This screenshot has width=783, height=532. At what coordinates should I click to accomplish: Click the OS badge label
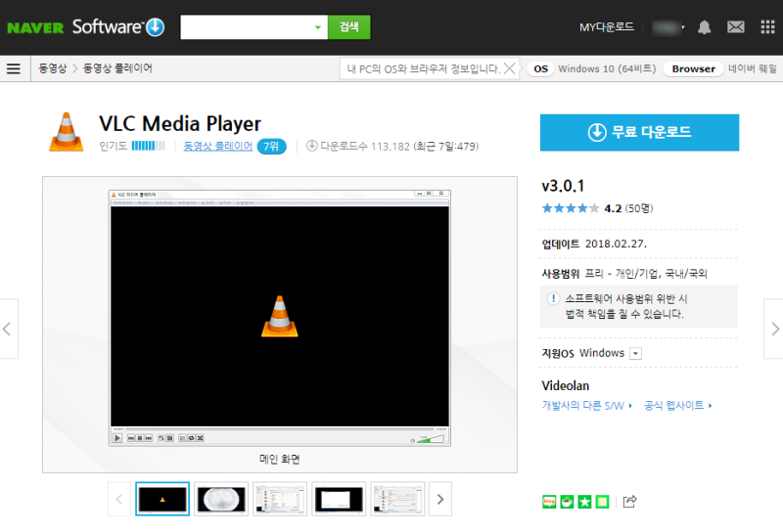(x=541, y=68)
